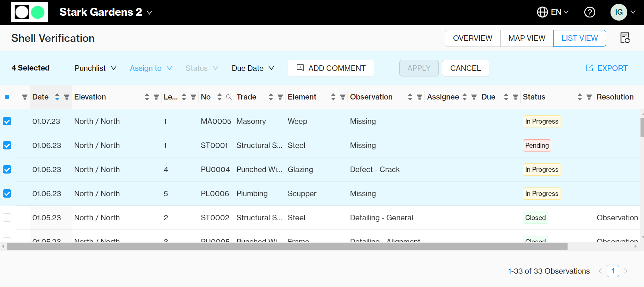
Task: Click the 'Detailing - General' observation cell
Action: 382,218
